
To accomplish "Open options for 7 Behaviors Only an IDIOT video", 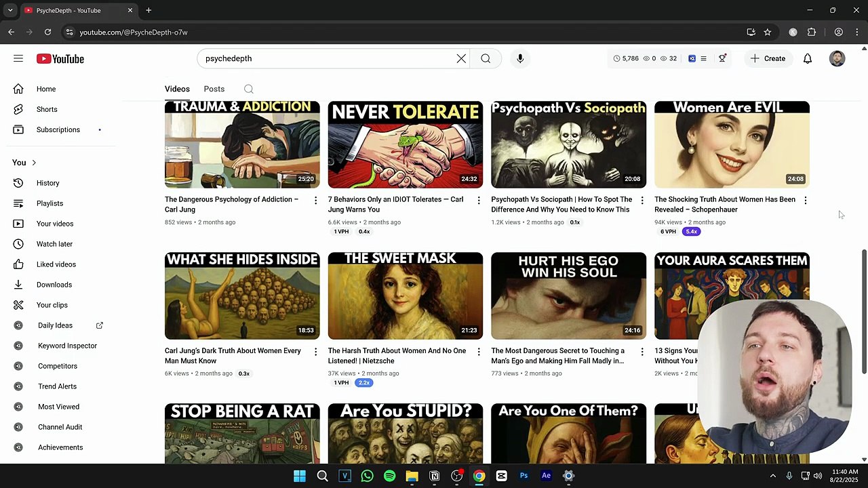I will tap(479, 201).
